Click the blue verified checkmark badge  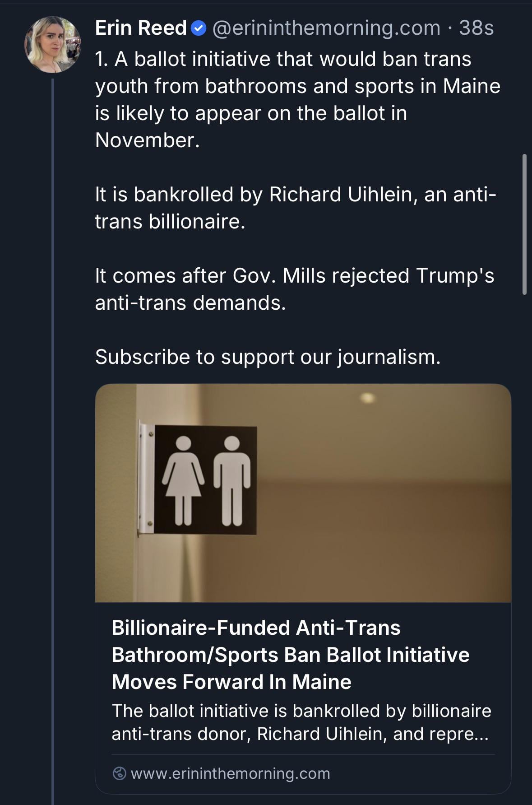click(199, 28)
